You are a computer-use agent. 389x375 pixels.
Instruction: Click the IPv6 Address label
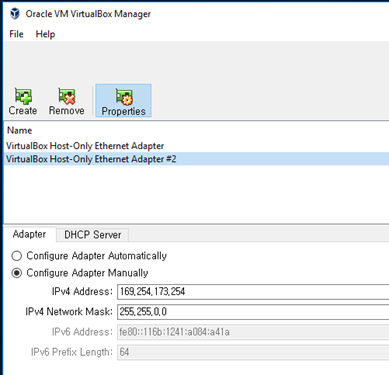[82, 332]
